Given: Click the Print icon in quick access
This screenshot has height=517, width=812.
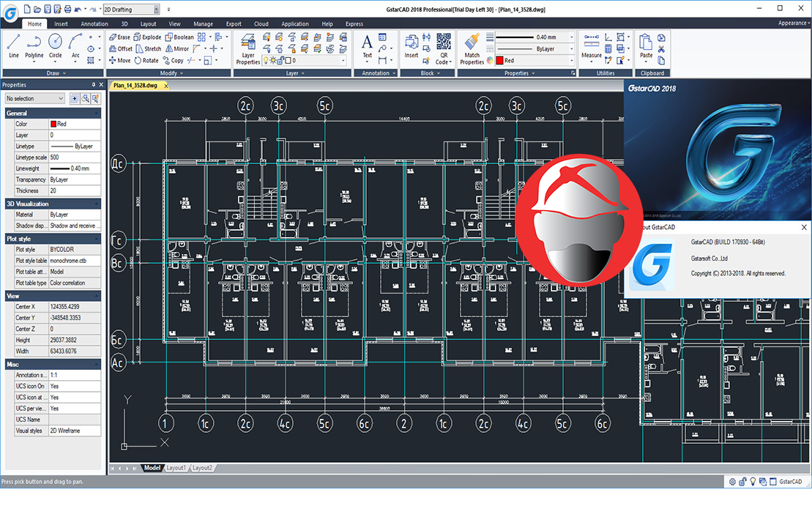Looking at the screenshot, I should click(67, 10).
